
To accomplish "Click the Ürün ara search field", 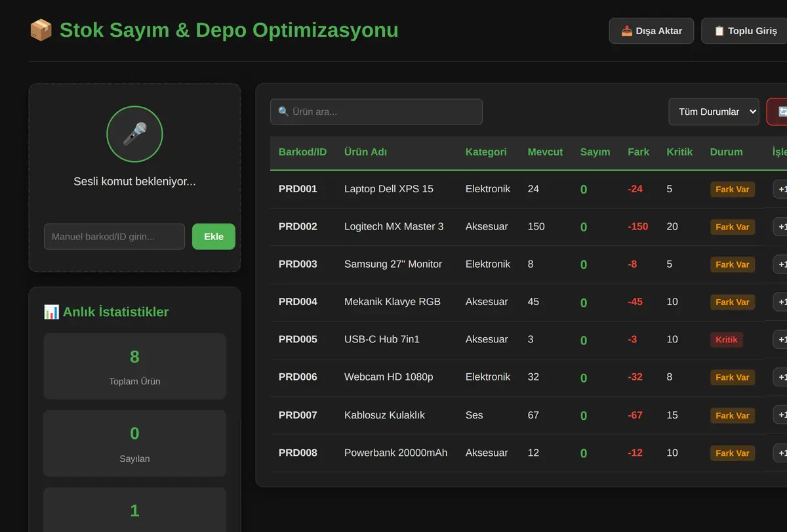I will point(376,112).
